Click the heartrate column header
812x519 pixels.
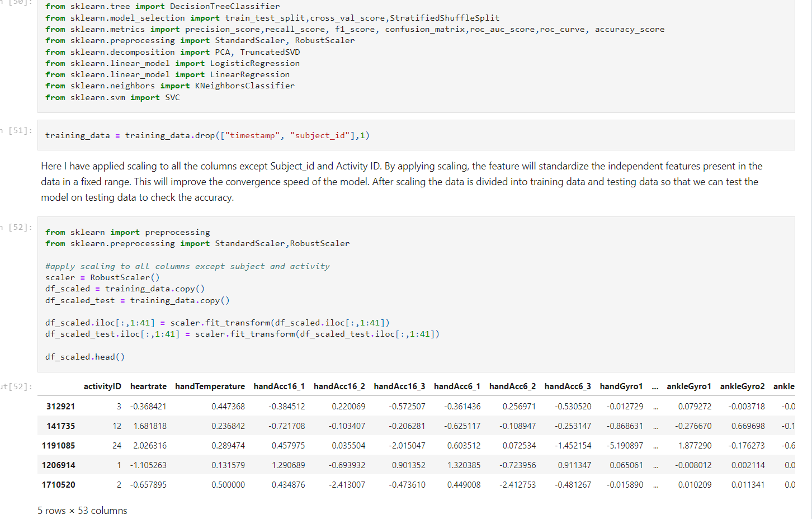[x=149, y=386]
